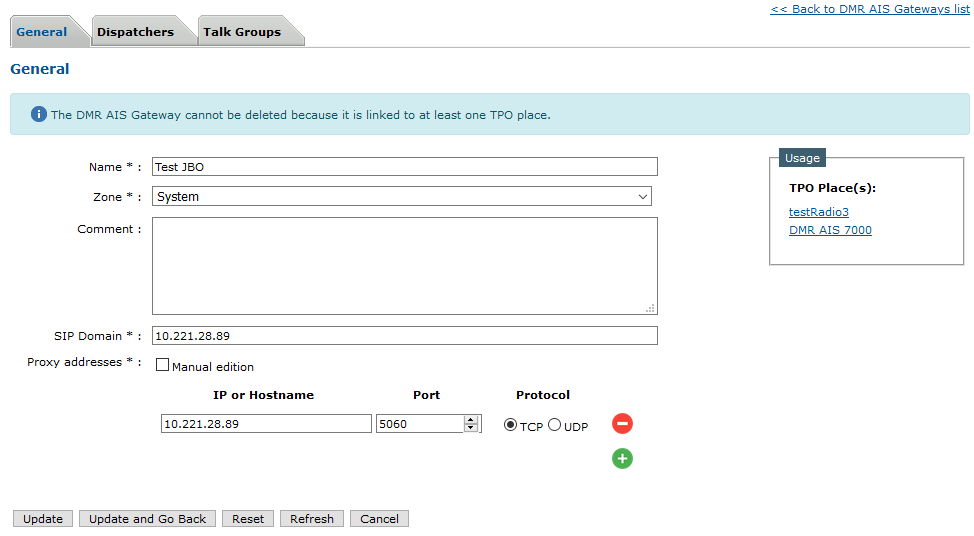This screenshot has height=536, width=974.
Task: Remove the 10.221.28.89 proxy address row
Action: point(622,424)
